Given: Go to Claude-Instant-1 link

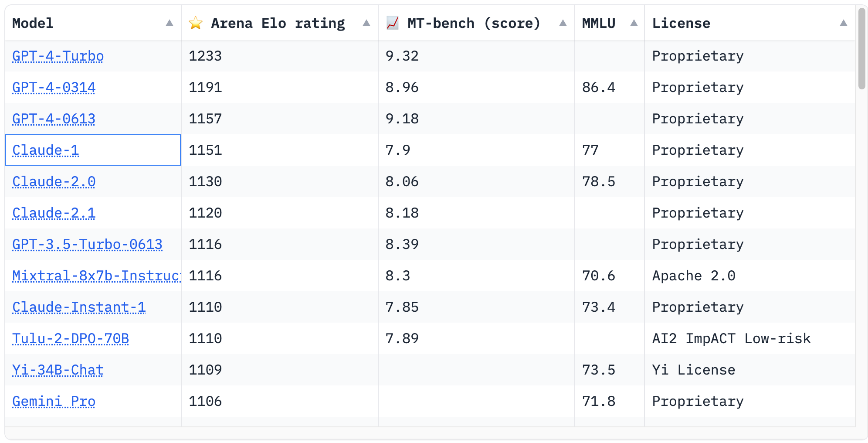Looking at the screenshot, I should [x=79, y=307].
